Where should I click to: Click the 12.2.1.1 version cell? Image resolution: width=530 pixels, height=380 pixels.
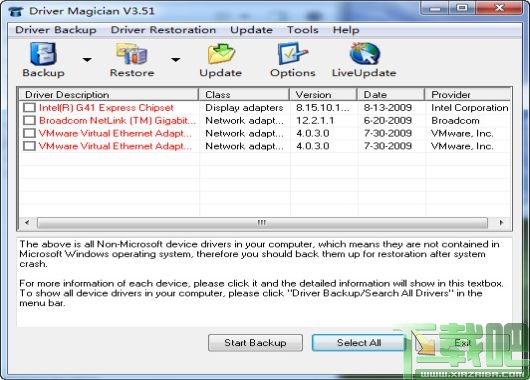click(315, 121)
